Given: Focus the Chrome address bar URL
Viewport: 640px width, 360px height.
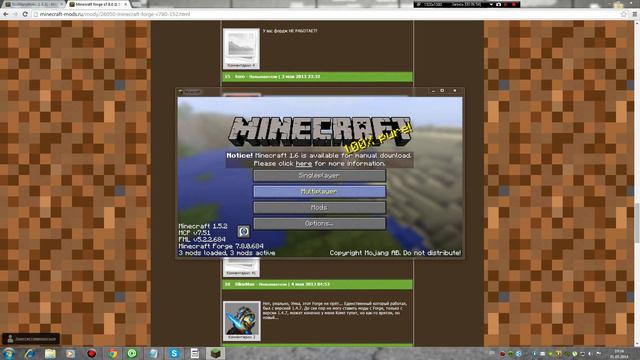Looking at the screenshot, I should point(115,14).
